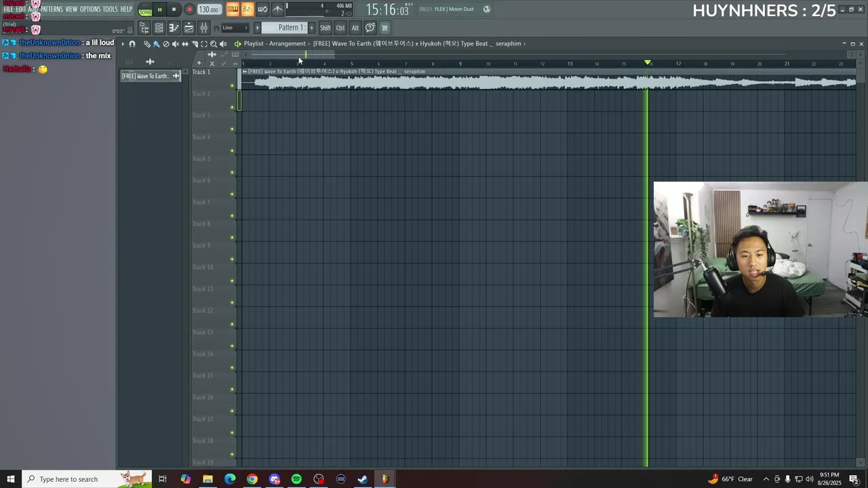This screenshot has height=488, width=868.
Task: Open the TOOLS menu
Action: 111,9
